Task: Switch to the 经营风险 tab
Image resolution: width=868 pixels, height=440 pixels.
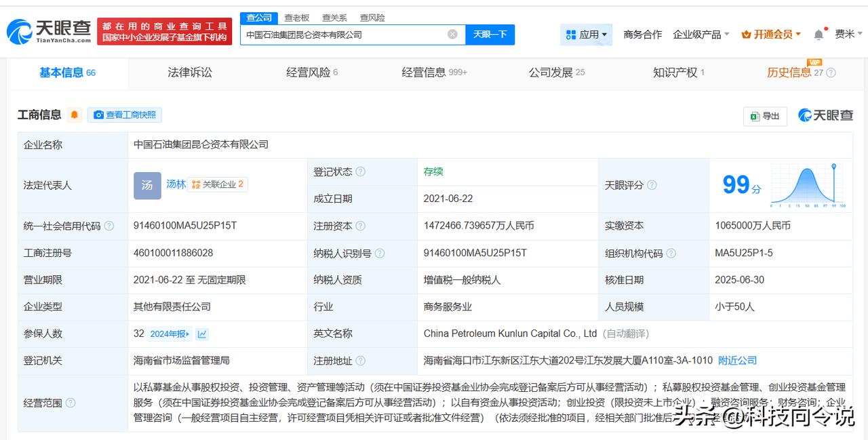Action: pos(312,73)
